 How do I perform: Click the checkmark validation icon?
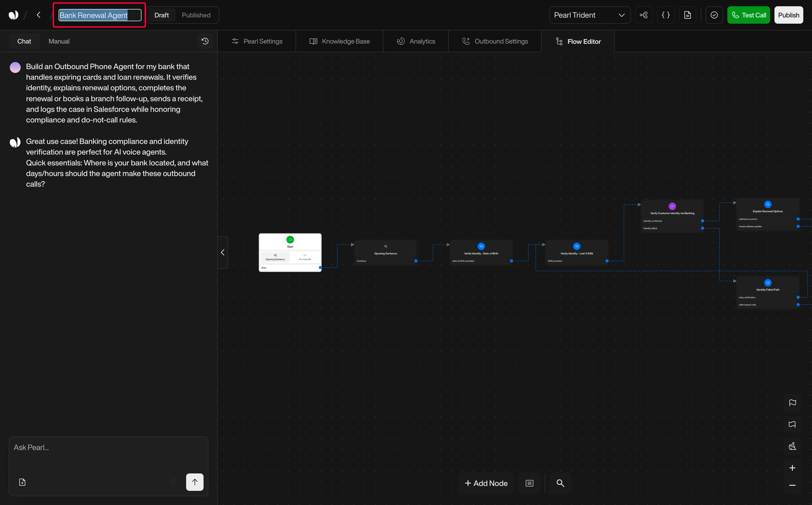point(714,15)
